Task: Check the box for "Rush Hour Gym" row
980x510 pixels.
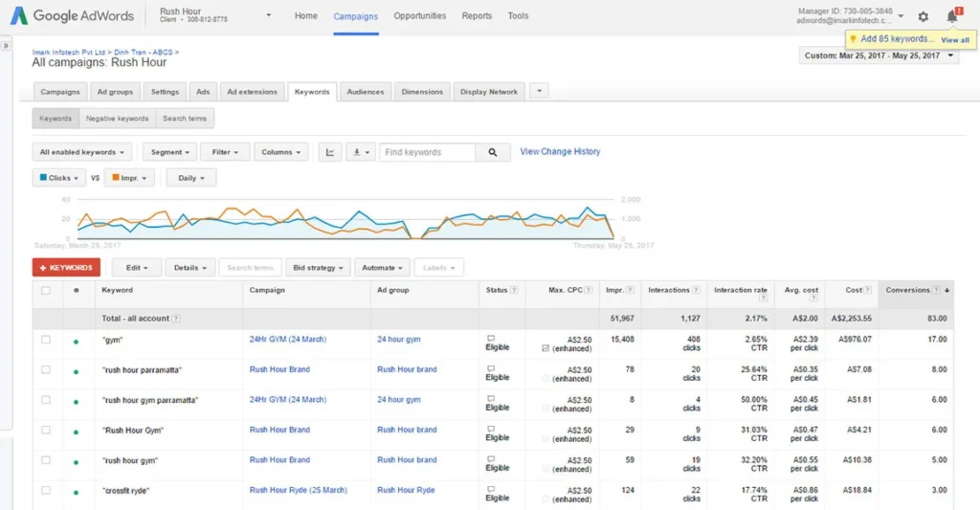Action: 46,430
